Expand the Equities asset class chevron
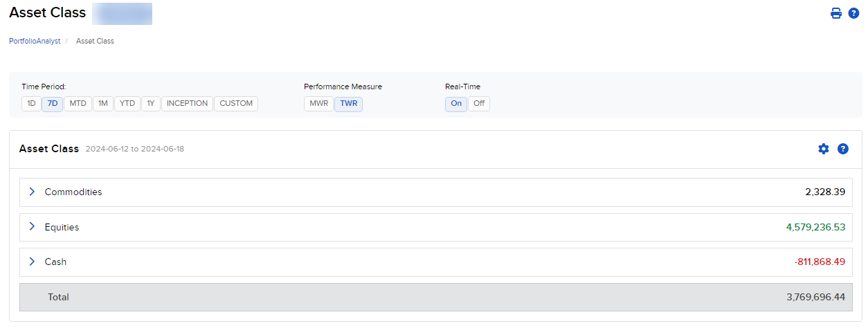 (x=32, y=227)
